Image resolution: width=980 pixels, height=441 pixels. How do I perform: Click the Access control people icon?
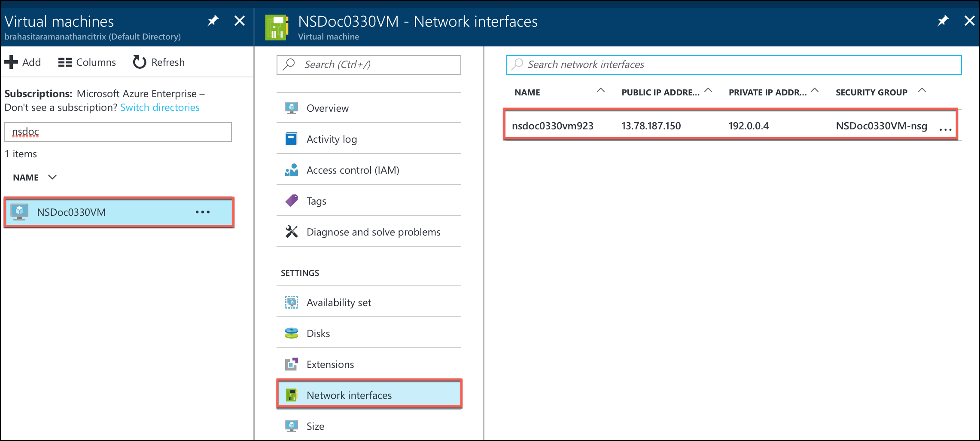coord(292,170)
